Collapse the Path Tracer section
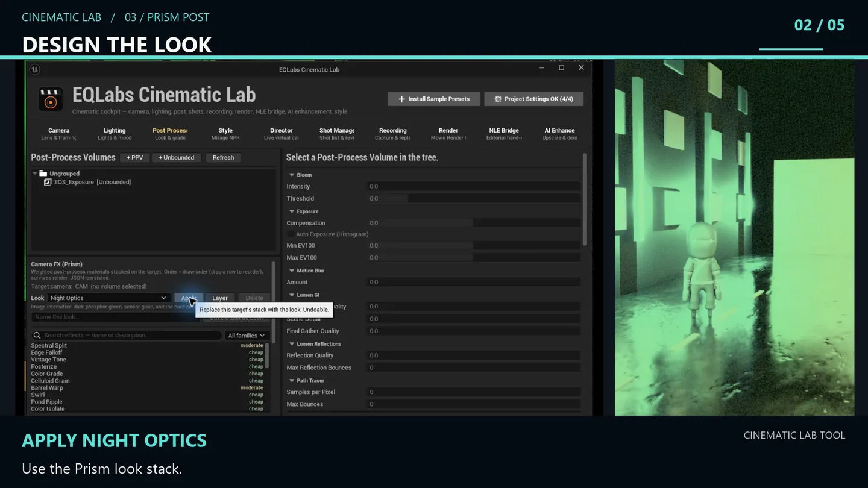This screenshot has width=868, height=488. coord(292,381)
